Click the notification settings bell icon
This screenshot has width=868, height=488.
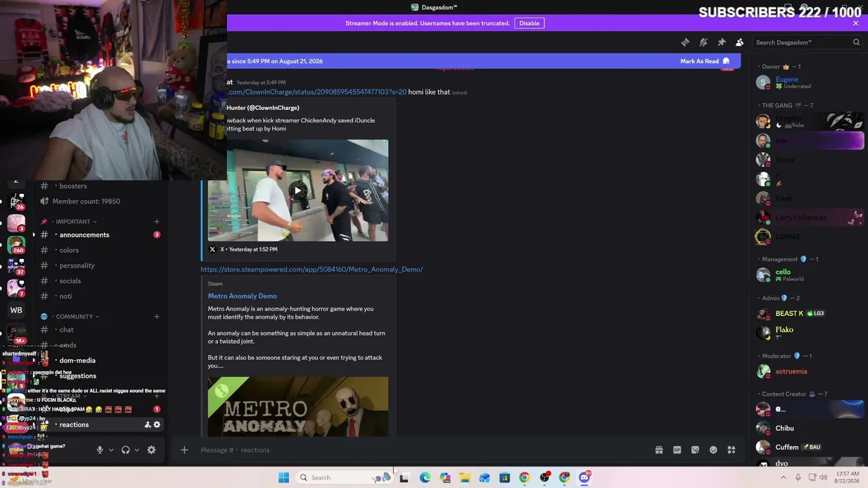(x=703, y=42)
